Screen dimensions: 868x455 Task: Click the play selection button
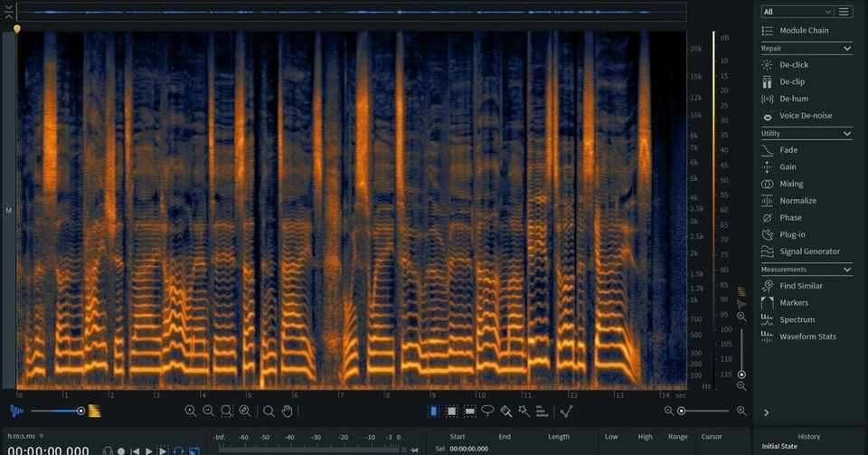163,450
